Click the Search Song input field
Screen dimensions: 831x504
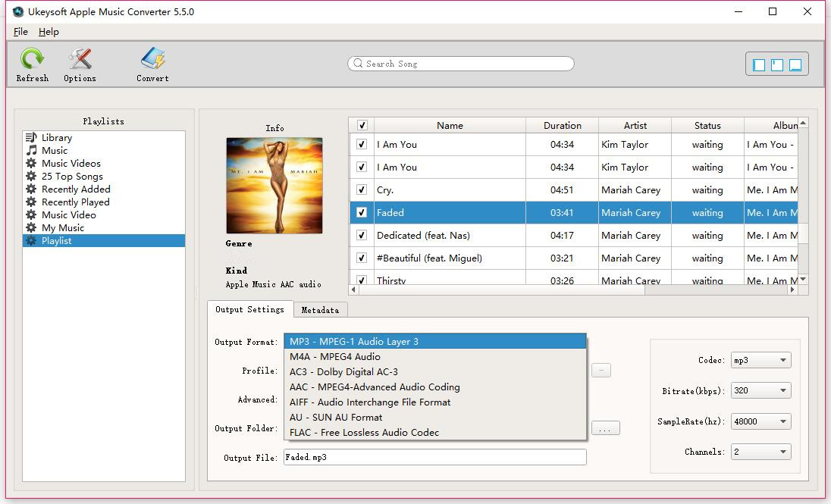pos(460,64)
